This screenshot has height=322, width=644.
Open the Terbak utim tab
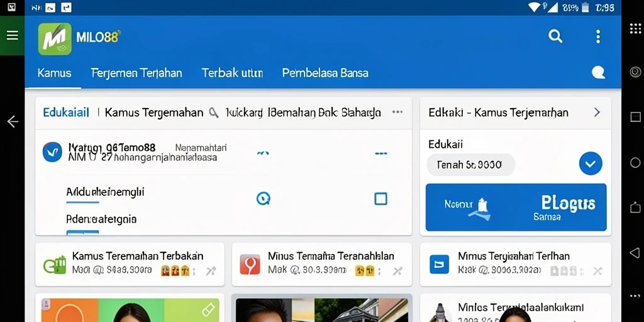coord(232,73)
